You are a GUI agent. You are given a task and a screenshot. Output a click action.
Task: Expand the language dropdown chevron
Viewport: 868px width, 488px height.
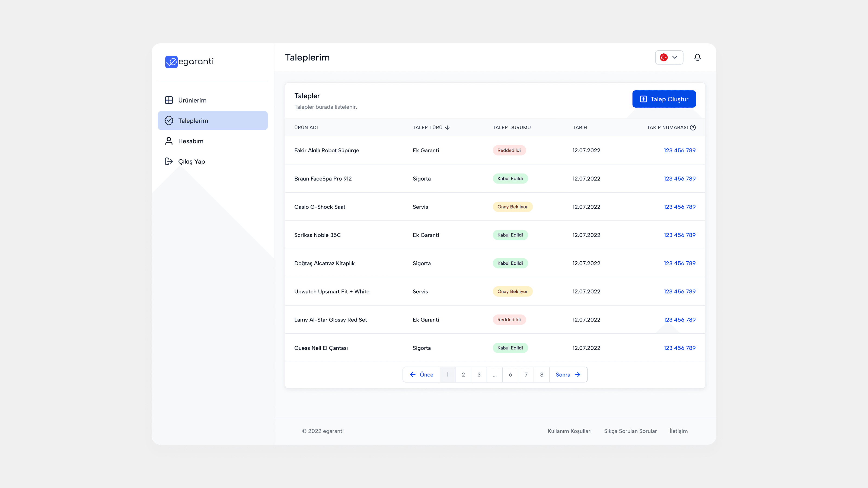[x=675, y=57]
